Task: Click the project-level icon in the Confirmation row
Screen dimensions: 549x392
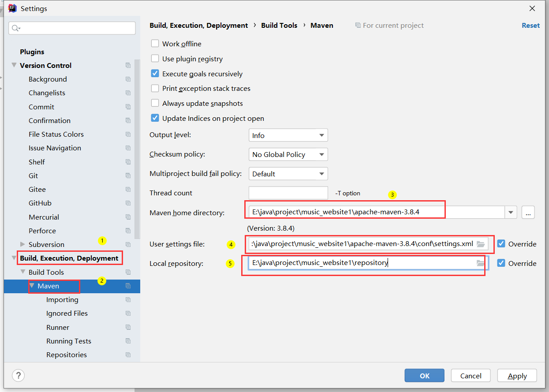Action: [x=128, y=120]
